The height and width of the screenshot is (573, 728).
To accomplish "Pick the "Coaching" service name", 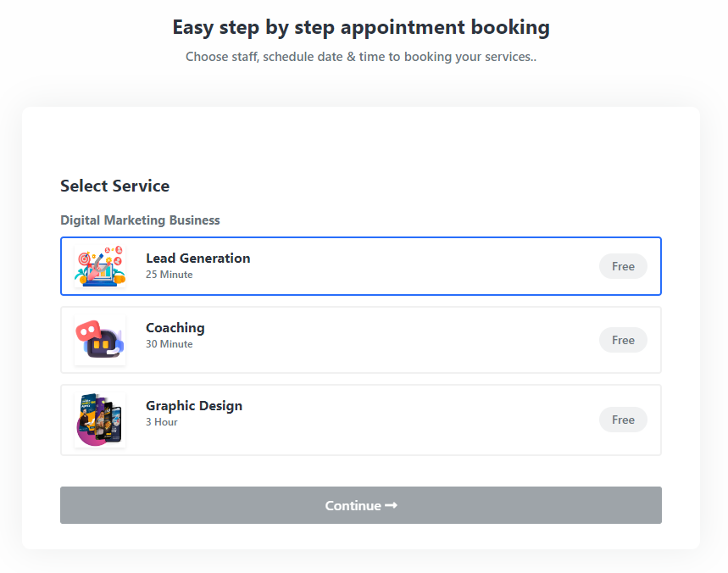I will (175, 328).
